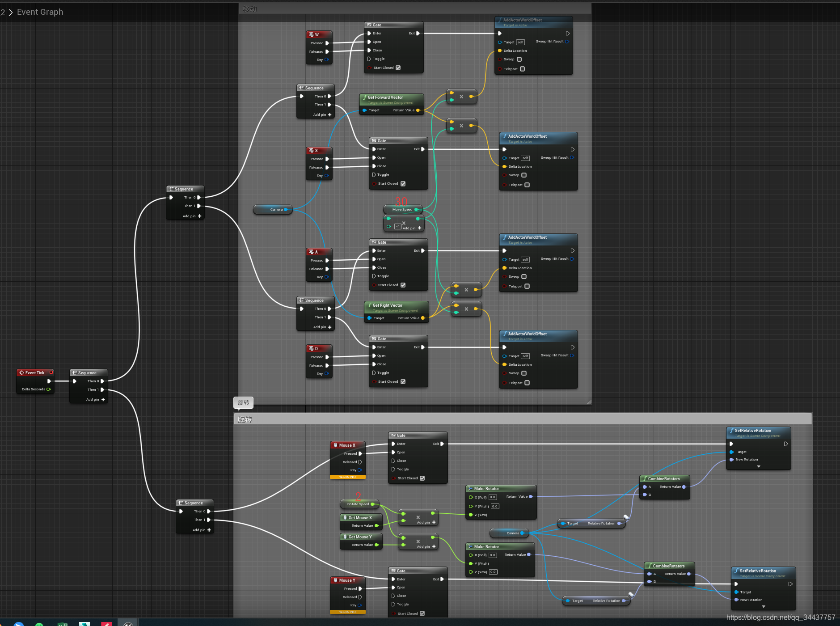840x626 pixels.
Task: Enable Teleport on the bottommost AddActorWorldOffset node
Action: click(527, 383)
